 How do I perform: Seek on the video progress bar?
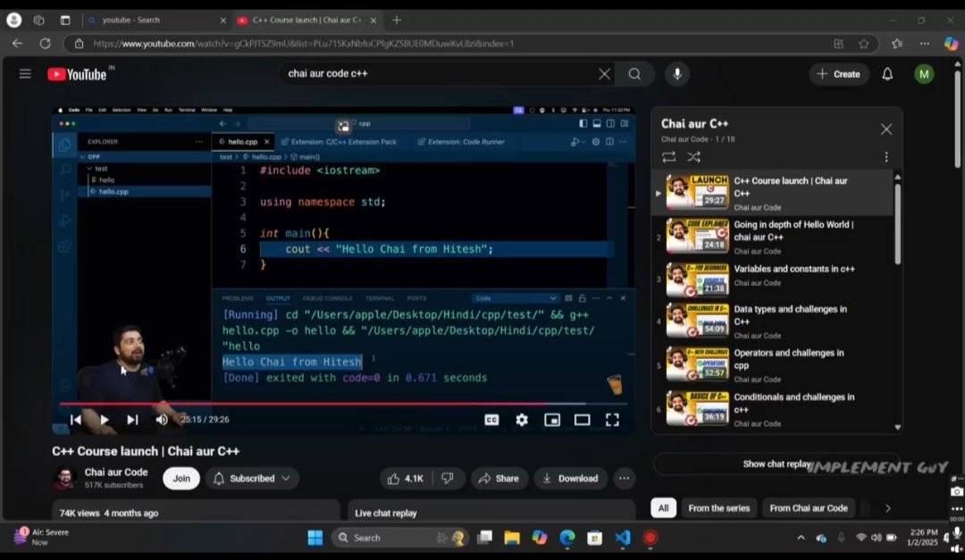coord(343,404)
